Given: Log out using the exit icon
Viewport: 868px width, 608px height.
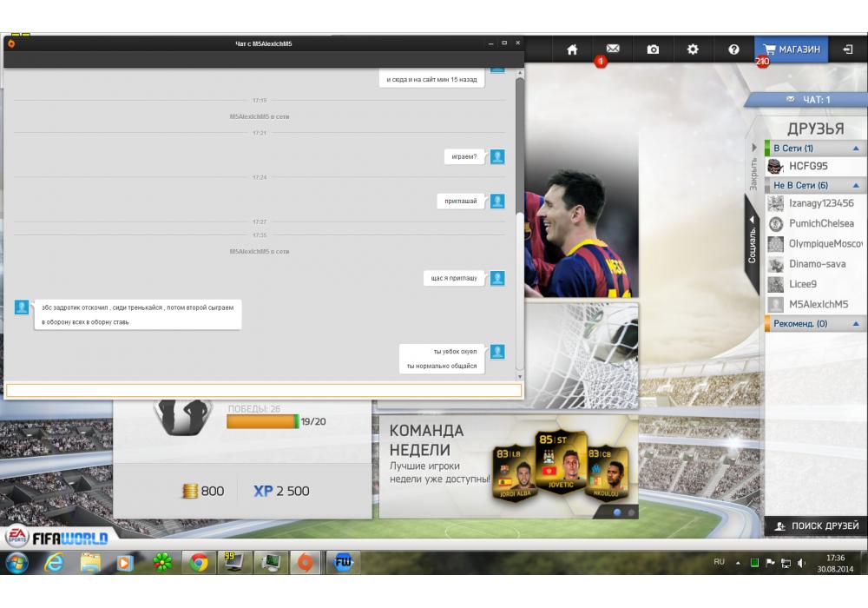Looking at the screenshot, I should [848, 50].
